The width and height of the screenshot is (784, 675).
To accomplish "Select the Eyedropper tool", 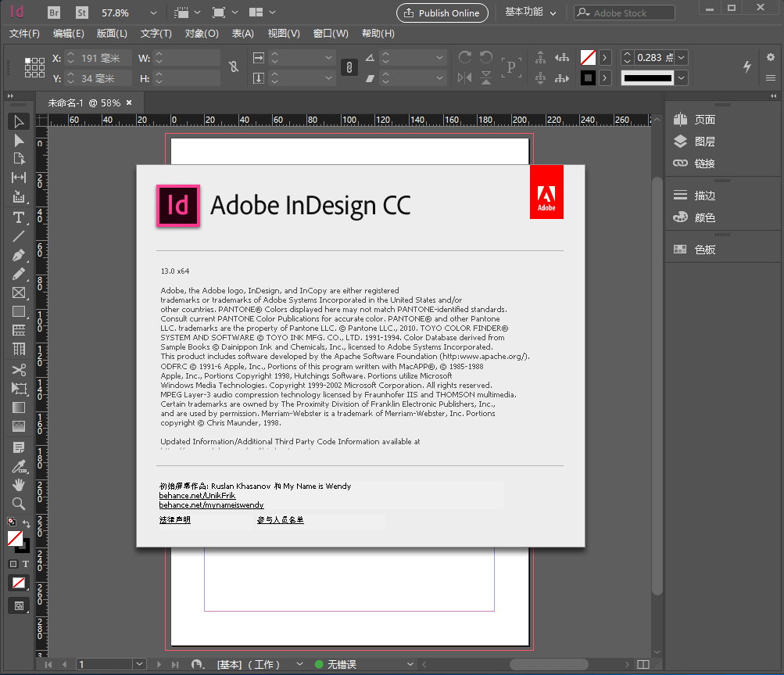I will click(x=19, y=466).
